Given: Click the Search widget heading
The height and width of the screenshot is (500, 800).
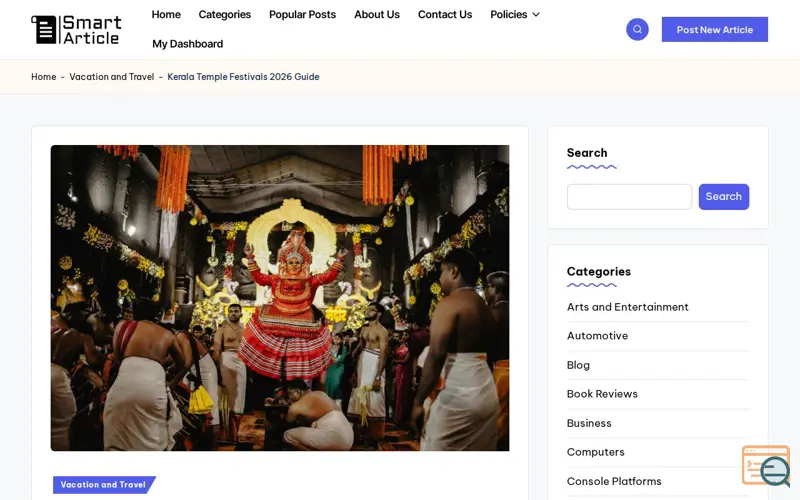Looking at the screenshot, I should point(587,153).
